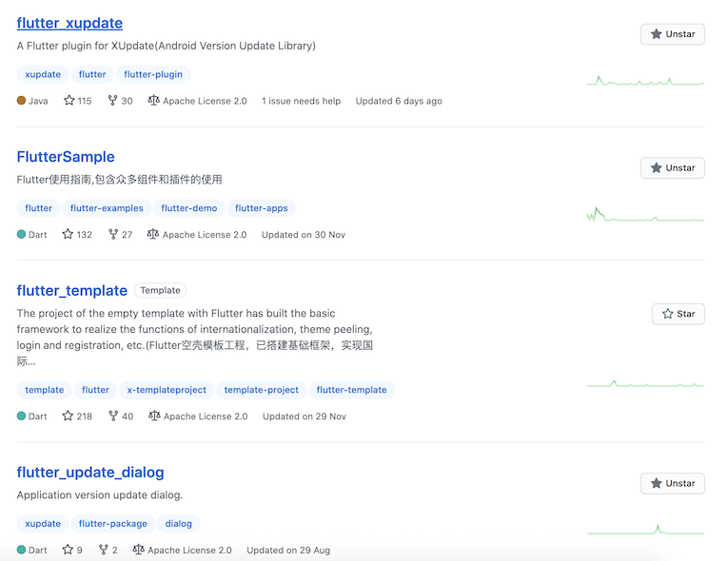Select the flutter-template topic tag
The height and width of the screenshot is (561, 728).
click(351, 390)
